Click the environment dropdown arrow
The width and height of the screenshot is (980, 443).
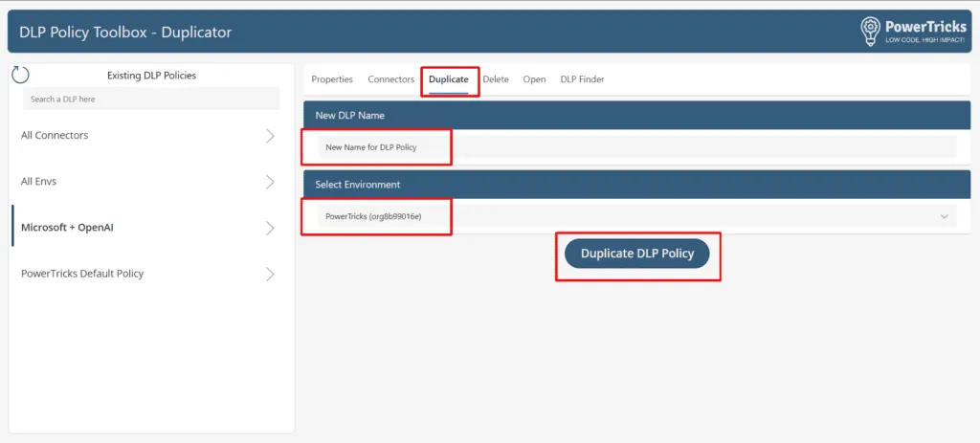(944, 216)
